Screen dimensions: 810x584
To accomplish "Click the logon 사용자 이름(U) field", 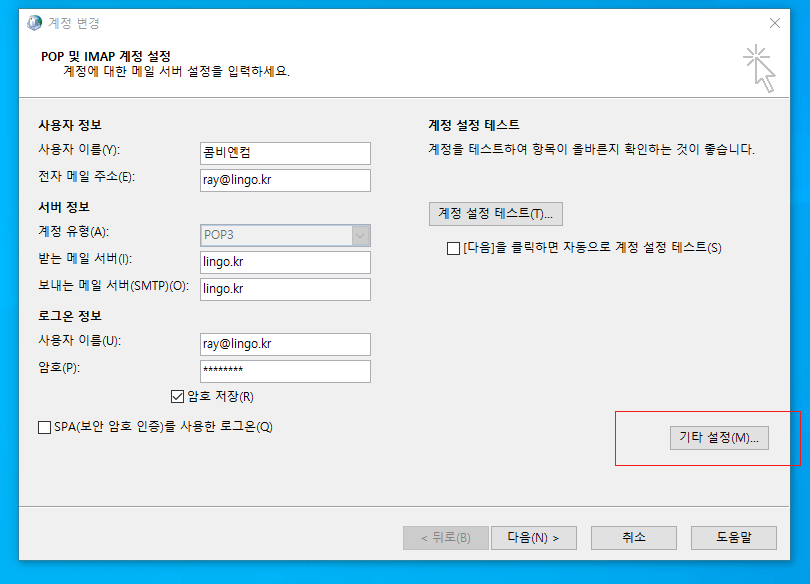I will click(285, 344).
